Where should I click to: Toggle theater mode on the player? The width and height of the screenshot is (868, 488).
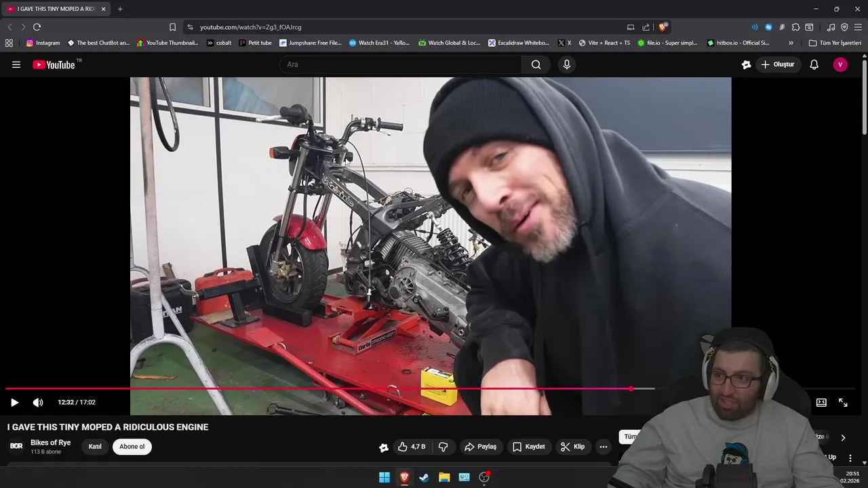click(x=821, y=403)
